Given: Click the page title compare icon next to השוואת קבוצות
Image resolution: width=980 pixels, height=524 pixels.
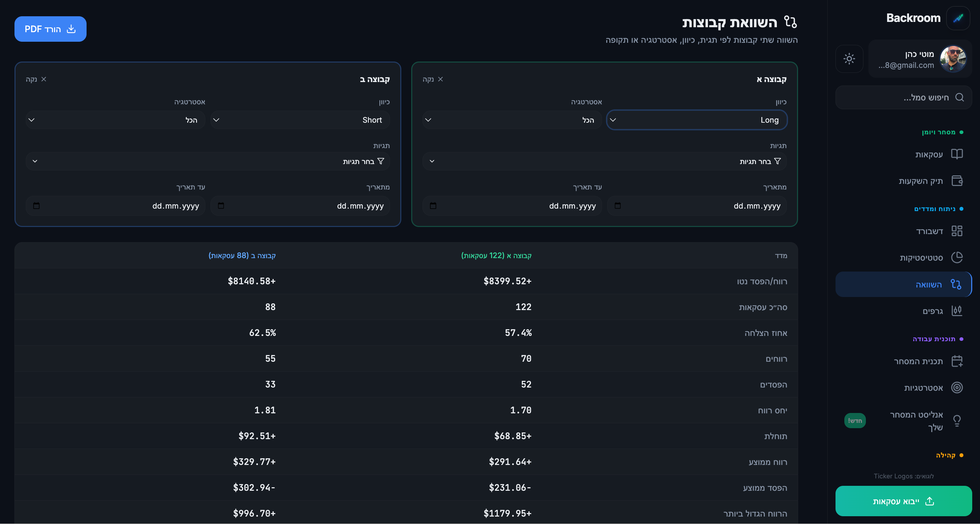Looking at the screenshot, I should 791,22.
